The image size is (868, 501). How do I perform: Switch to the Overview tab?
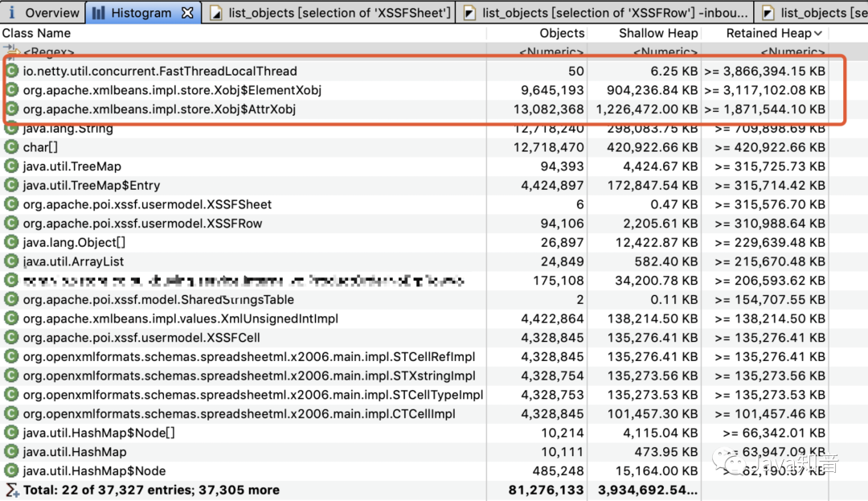(43, 12)
